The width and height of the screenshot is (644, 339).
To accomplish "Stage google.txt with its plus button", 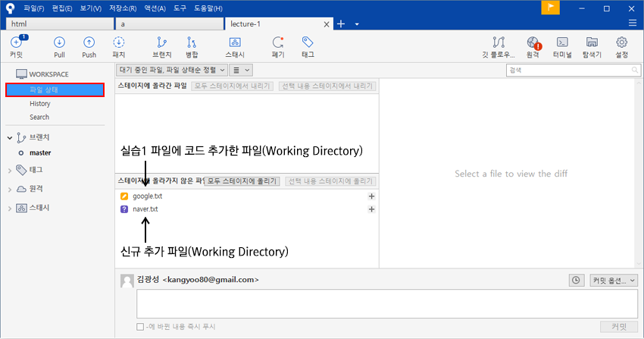I will (x=372, y=196).
